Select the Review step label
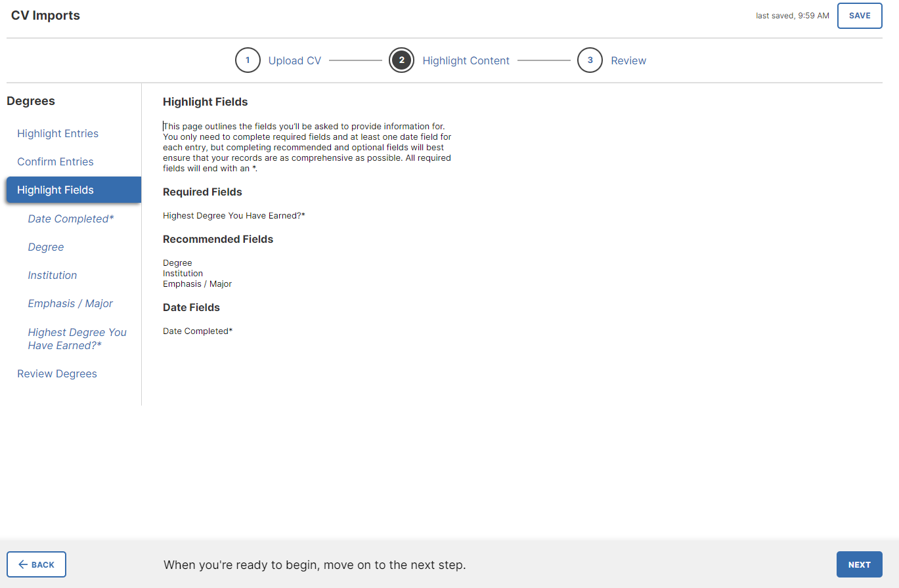The height and width of the screenshot is (588, 899). [x=628, y=60]
